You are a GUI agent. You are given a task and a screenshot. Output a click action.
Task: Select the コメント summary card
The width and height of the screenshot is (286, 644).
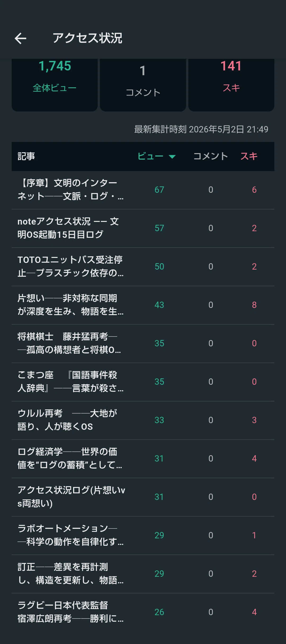143,85
